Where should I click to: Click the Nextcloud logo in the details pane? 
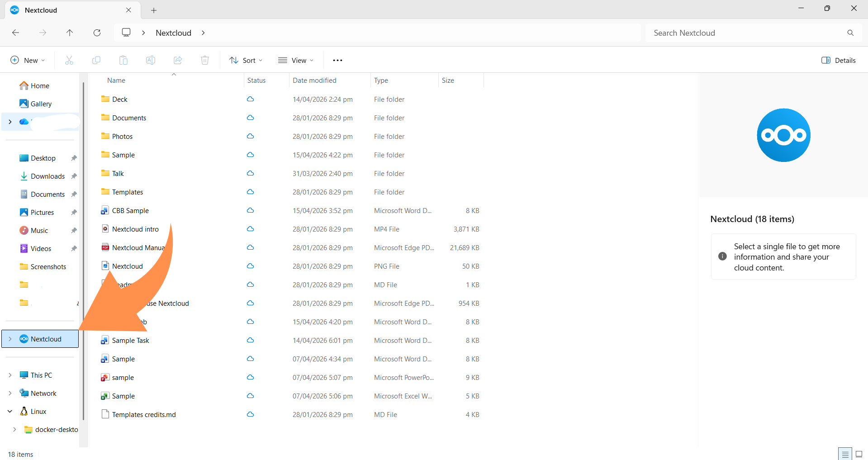(783, 135)
